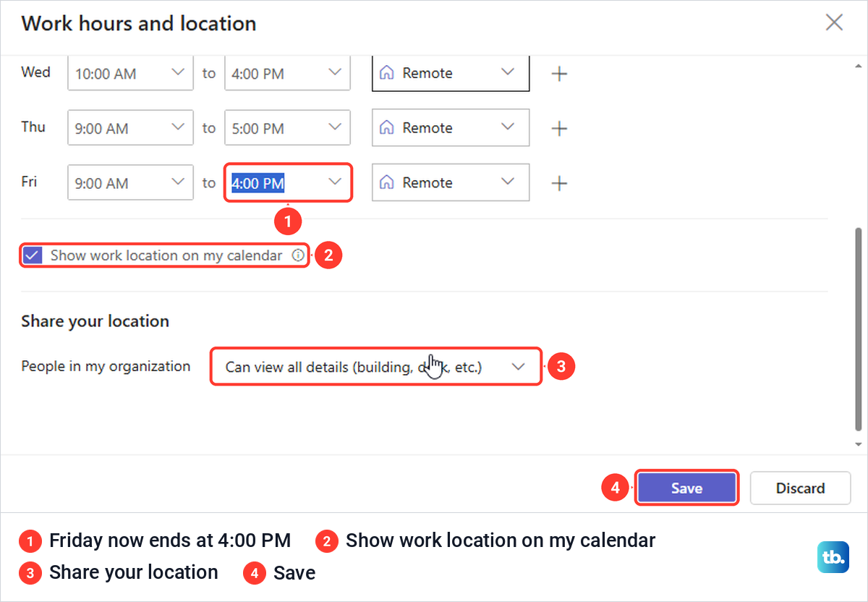Image resolution: width=868 pixels, height=602 pixels.
Task: Add another time slot for Thursday
Action: click(559, 129)
